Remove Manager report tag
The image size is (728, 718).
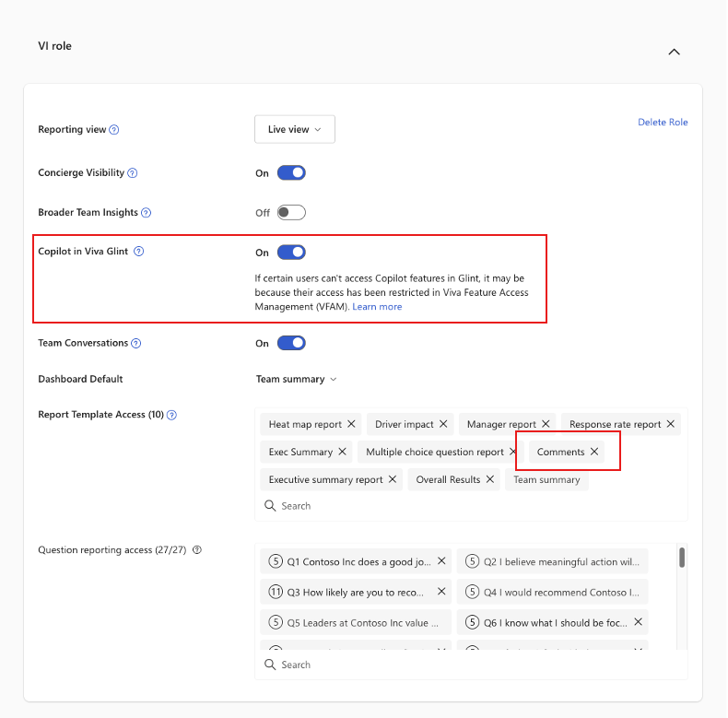tap(546, 424)
